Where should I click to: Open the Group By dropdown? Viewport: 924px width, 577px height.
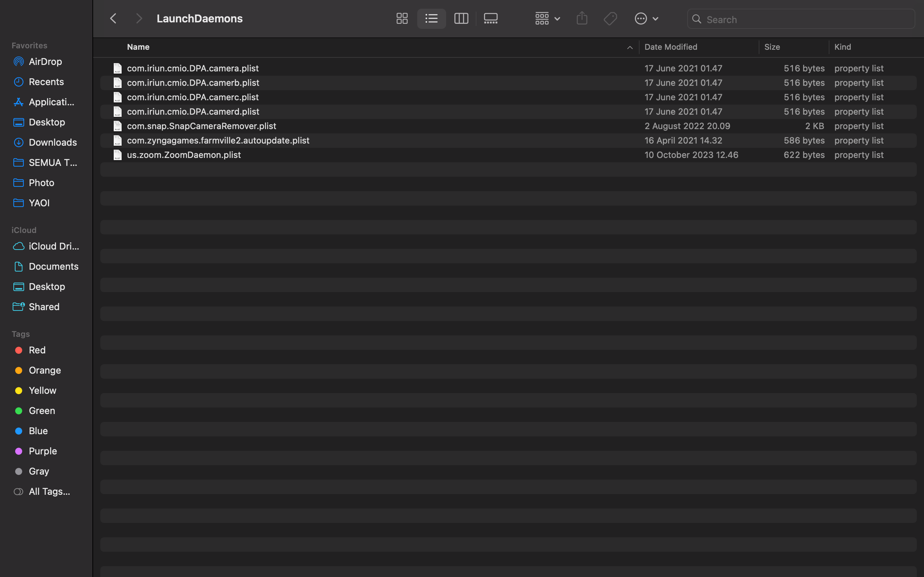(x=547, y=19)
